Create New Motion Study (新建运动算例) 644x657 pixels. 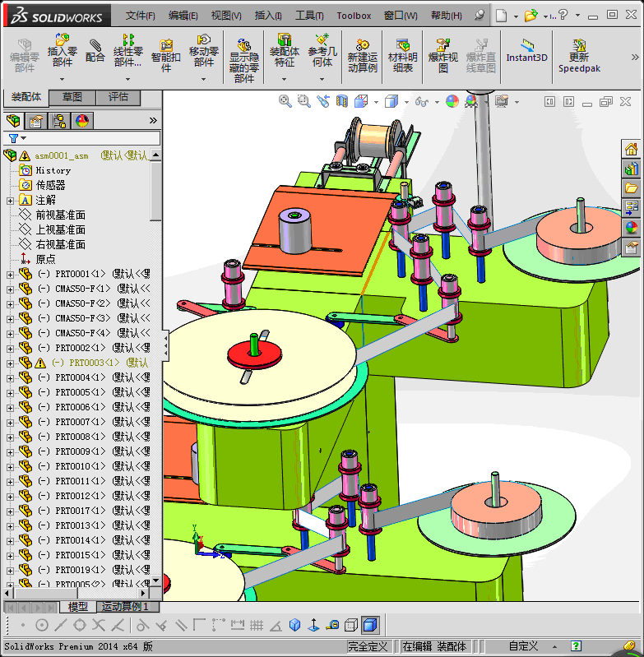point(363,55)
